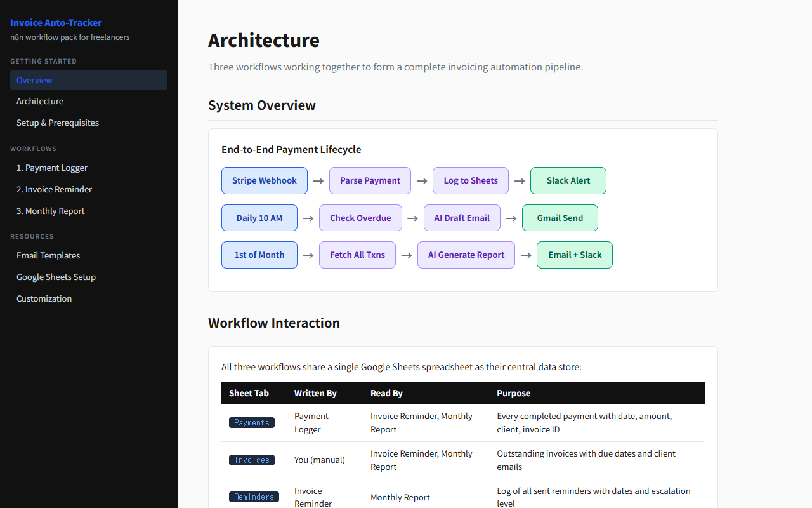Click the Reminders code badge in table
812x508 pixels.
point(254,497)
